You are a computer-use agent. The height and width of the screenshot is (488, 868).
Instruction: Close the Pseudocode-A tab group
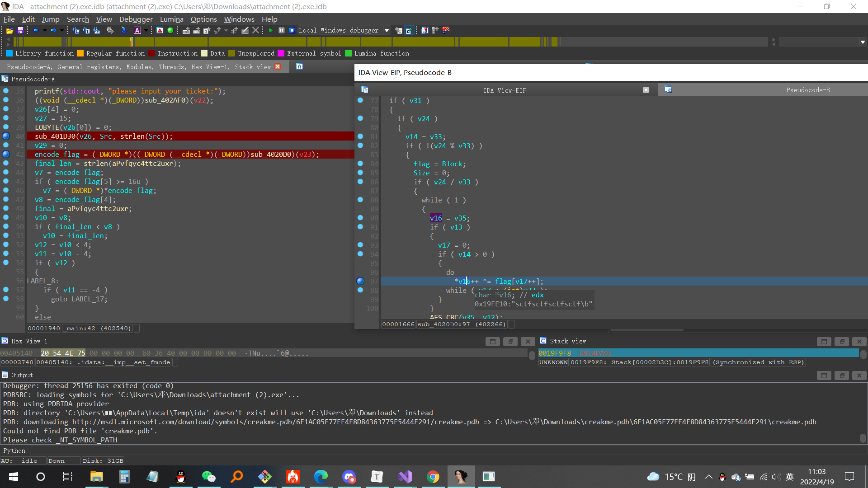[278, 66]
